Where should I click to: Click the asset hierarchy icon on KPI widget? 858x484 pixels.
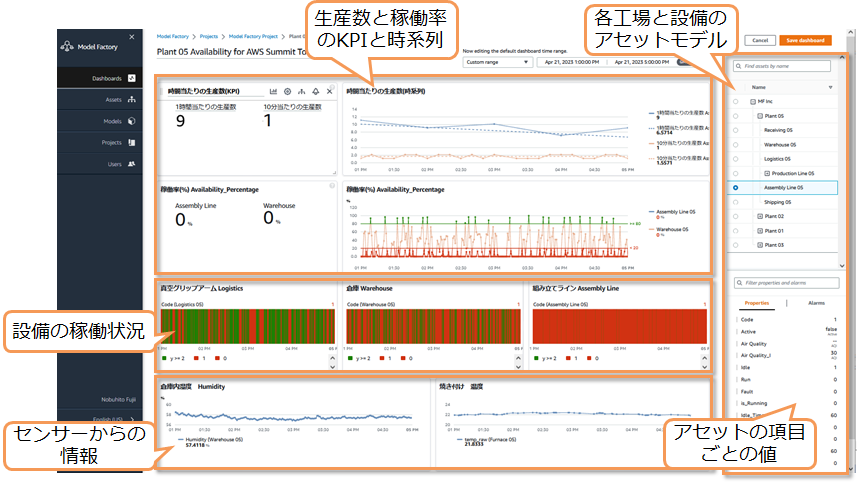pos(302,91)
